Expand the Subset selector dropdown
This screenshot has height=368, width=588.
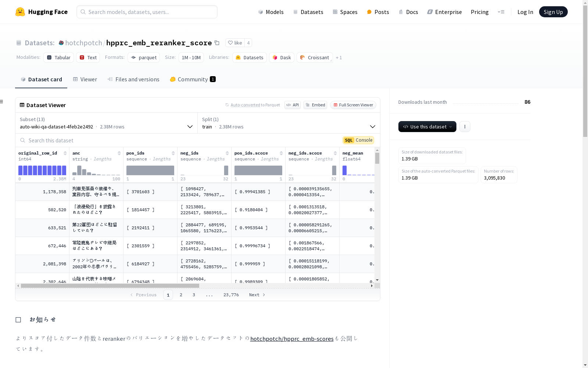click(x=106, y=123)
